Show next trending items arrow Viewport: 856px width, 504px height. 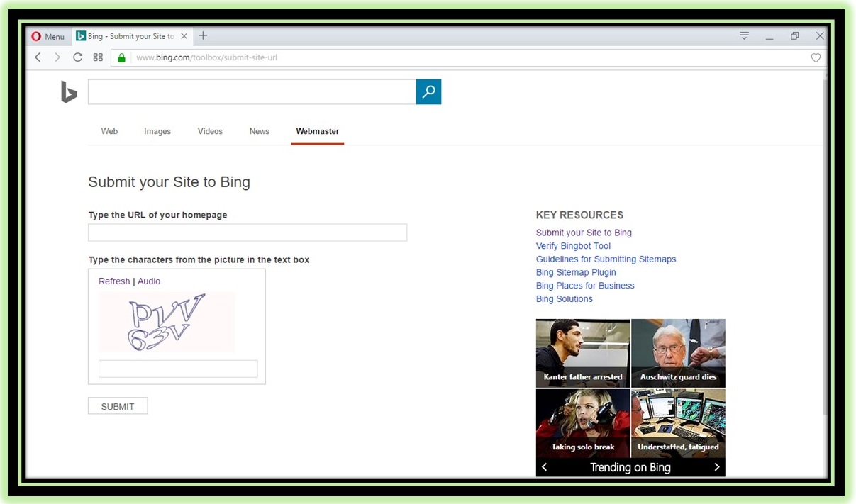pyautogui.click(x=717, y=467)
